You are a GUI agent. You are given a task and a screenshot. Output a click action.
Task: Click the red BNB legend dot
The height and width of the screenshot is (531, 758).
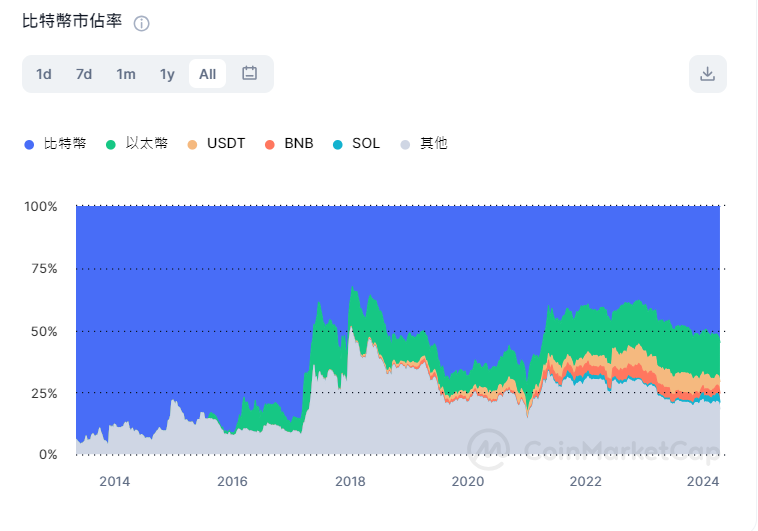coord(270,145)
